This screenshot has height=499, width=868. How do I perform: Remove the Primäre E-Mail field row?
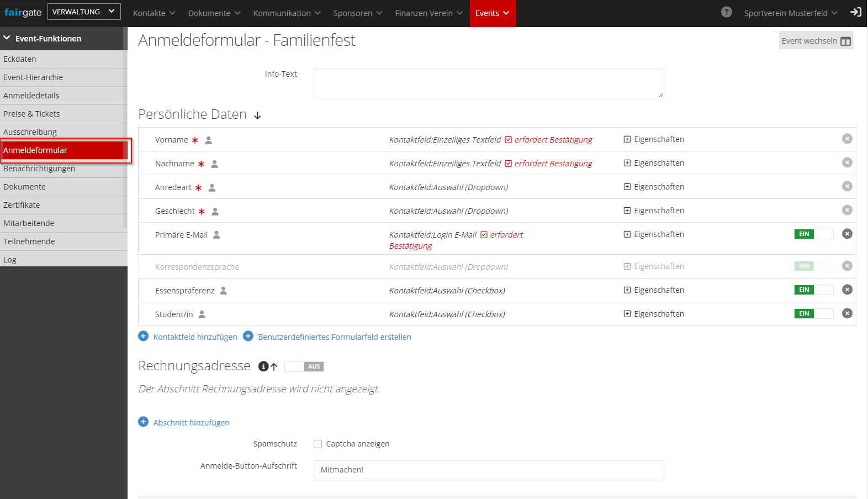847,234
